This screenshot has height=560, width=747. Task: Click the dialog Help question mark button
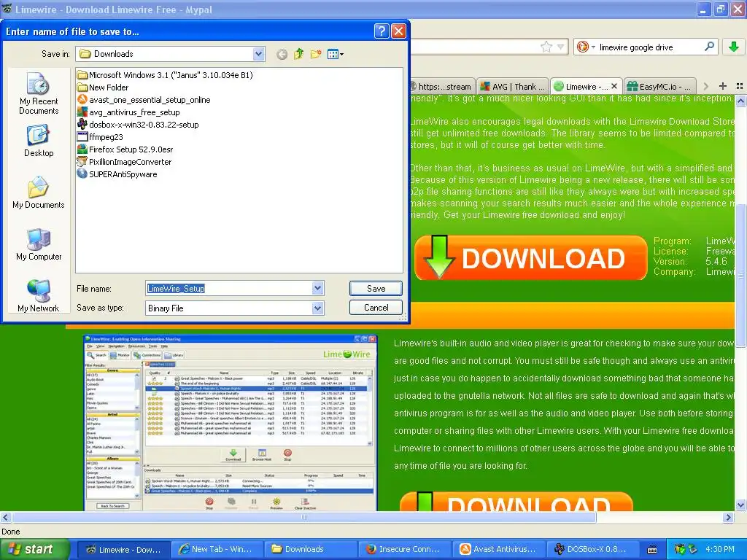tap(382, 31)
